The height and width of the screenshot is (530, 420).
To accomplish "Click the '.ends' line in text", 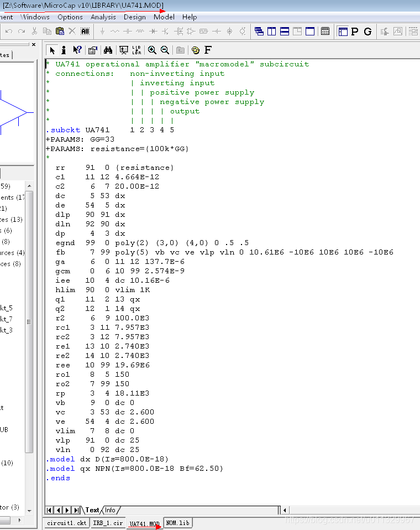I will (58, 479).
